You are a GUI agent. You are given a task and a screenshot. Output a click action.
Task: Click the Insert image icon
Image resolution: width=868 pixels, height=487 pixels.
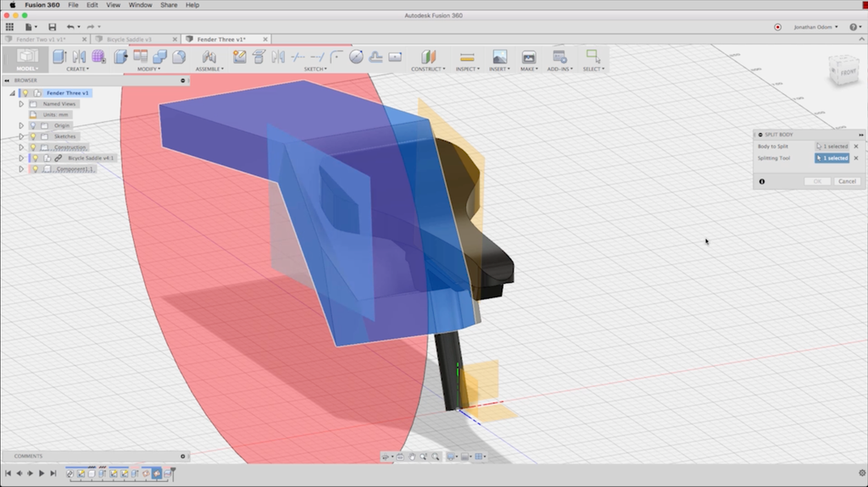point(500,57)
